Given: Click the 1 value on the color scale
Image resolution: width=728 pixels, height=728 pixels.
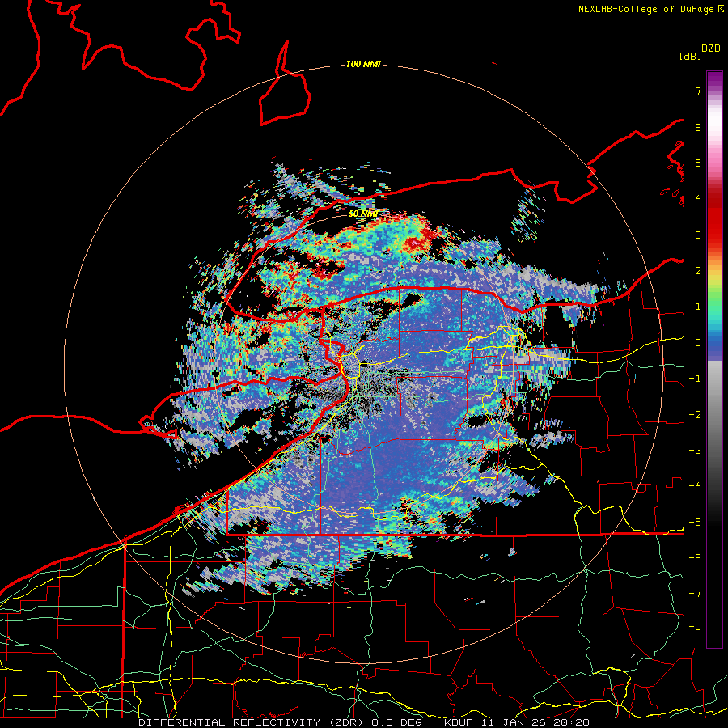Looking at the screenshot, I should click(698, 307).
